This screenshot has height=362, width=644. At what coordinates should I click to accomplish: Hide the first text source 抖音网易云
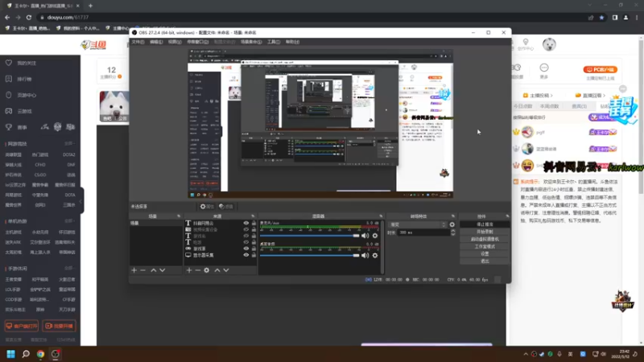[x=246, y=224]
